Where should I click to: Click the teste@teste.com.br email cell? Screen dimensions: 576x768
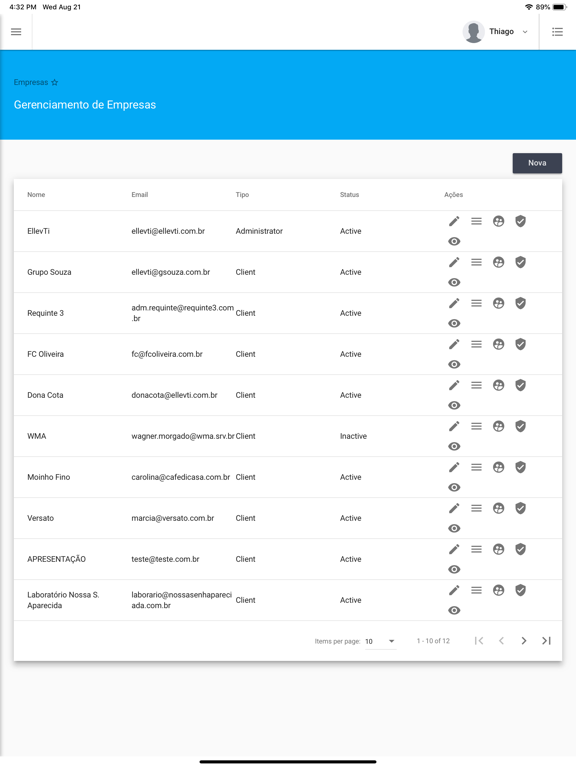pyautogui.click(x=165, y=559)
